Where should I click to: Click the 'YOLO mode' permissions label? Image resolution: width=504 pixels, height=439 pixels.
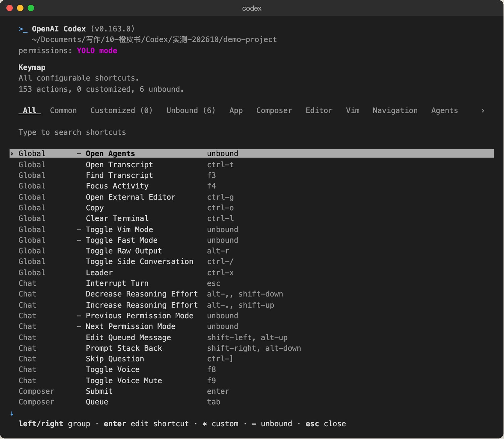97,51
